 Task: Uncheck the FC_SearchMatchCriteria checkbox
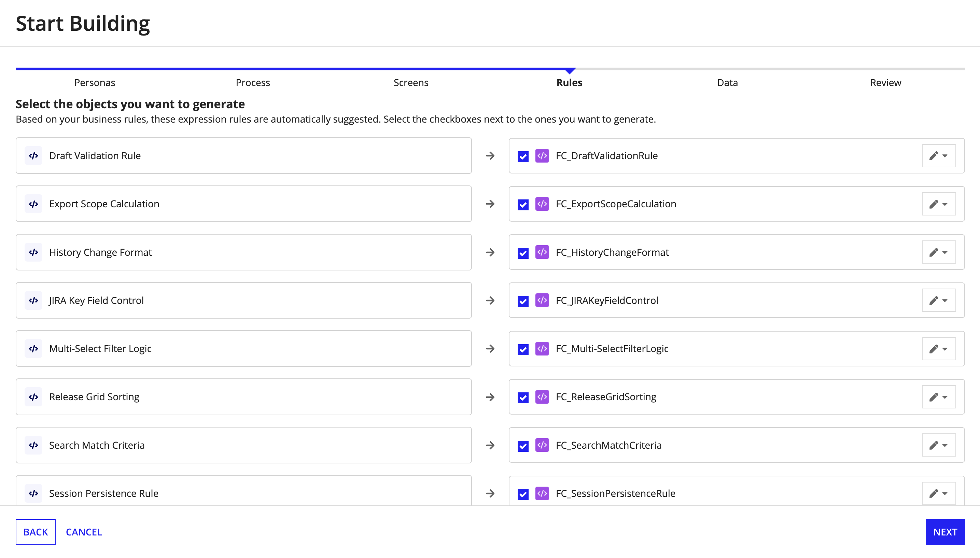523,446
